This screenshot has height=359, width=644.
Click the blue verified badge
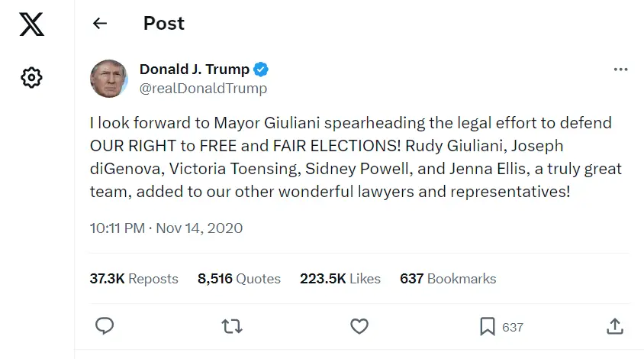(x=261, y=70)
